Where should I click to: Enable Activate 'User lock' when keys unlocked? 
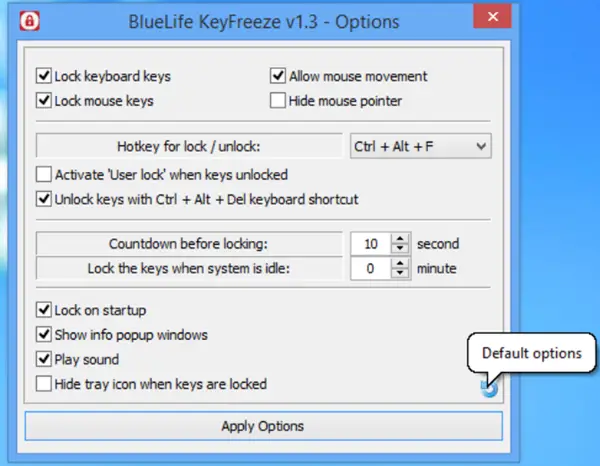click(44, 174)
